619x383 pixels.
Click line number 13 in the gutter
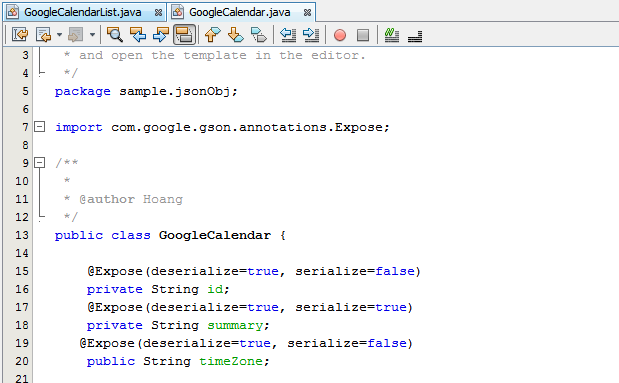(x=22, y=235)
